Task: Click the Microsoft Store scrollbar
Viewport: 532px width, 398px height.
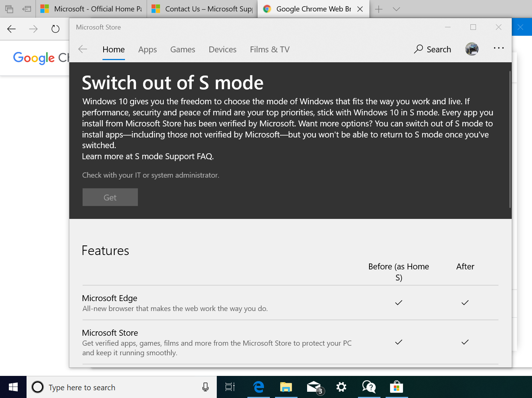Action: point(510,139)
